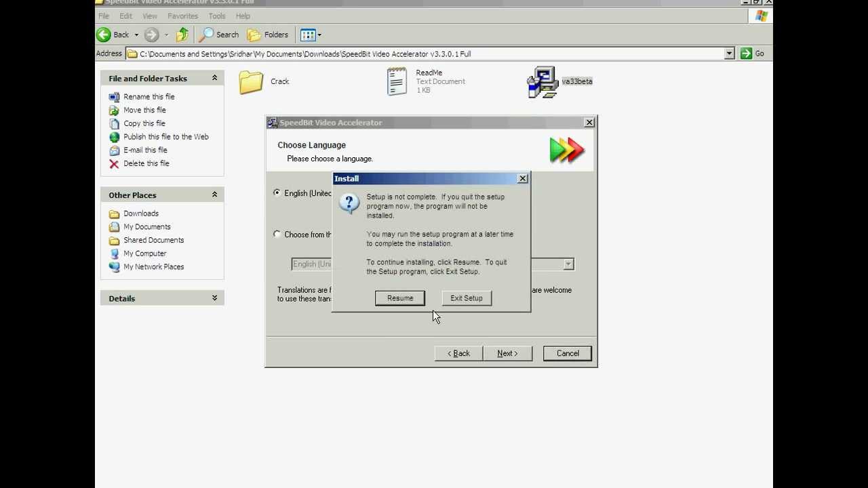Viewport: 868px width, 488px height.
Task: Open the Favorites menu
Action: [x=182, y=16]
